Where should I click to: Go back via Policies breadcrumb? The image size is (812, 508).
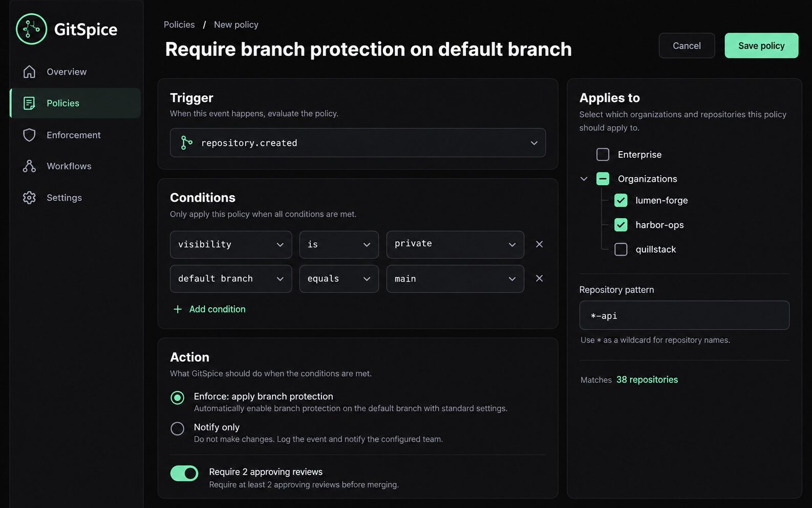(x=179, y=25)
